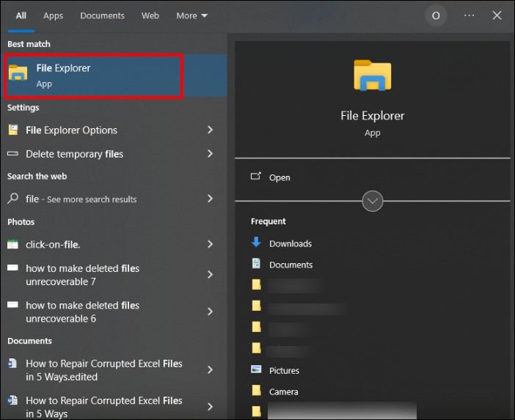Click the Pictures folder icon

pos(256,370)
